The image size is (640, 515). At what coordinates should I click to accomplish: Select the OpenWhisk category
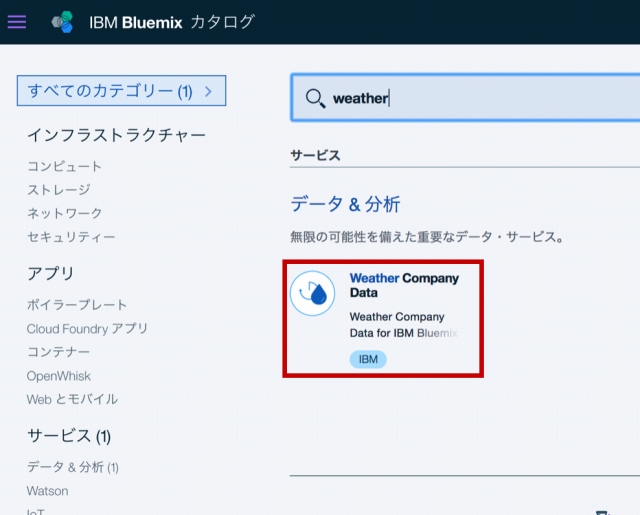(59, 376)
